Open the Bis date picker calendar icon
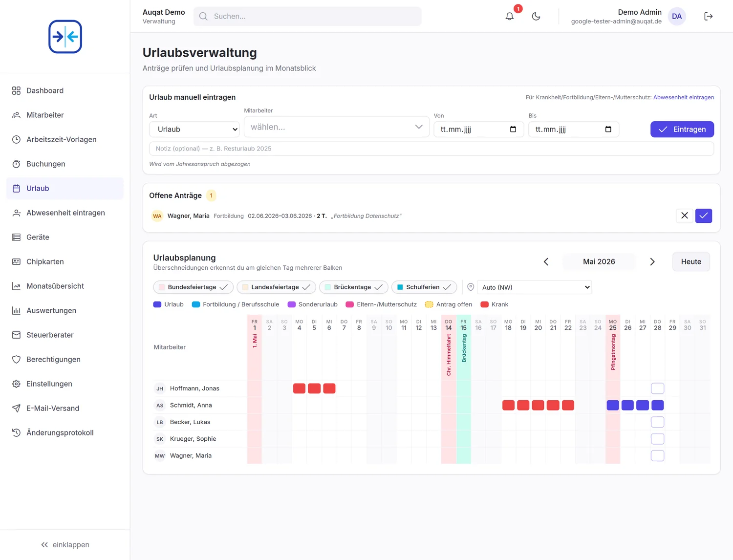Image resolution: width=733 pixels, height=560 pixels. click(x=608, y=129)
